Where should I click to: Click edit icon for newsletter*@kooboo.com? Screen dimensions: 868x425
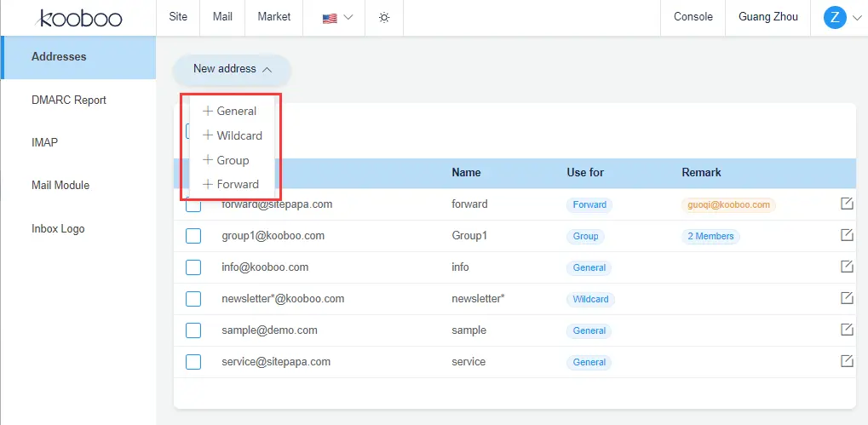click(847, 298)
